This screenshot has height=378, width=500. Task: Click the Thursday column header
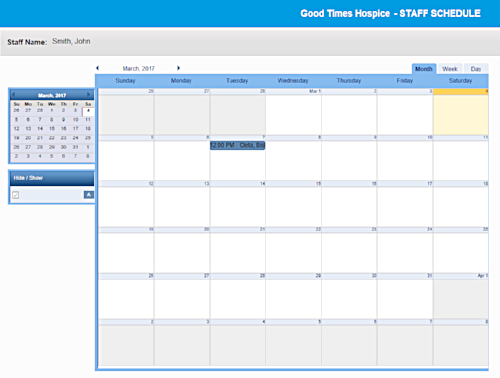(349, 81)
